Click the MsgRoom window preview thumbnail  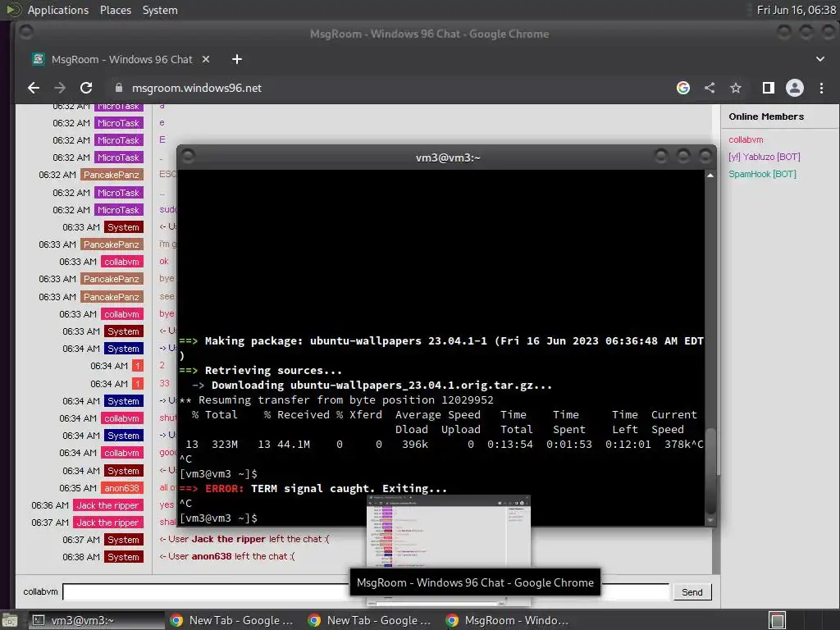[449, 531]
